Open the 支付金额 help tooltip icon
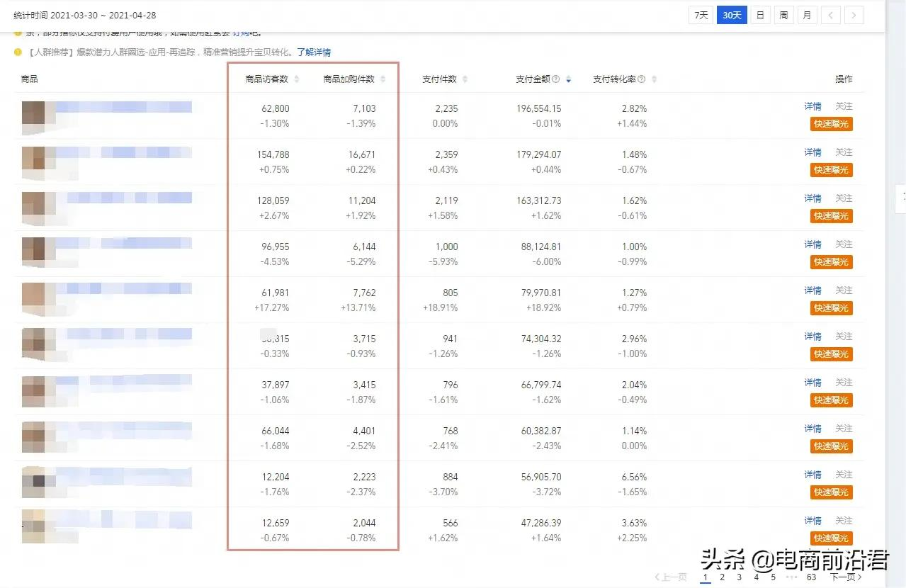The height and width of the screenshot is (588, 906). tap(557, 79)
